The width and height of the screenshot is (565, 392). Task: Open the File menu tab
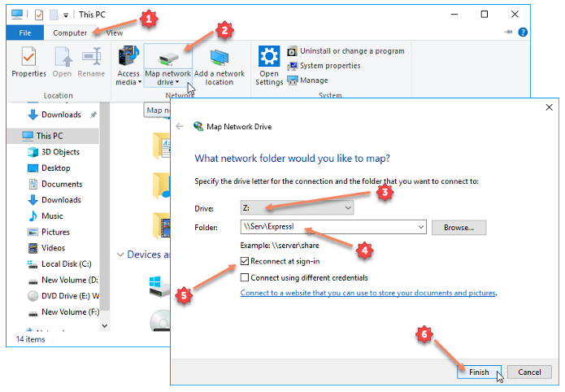click(24, 33)
